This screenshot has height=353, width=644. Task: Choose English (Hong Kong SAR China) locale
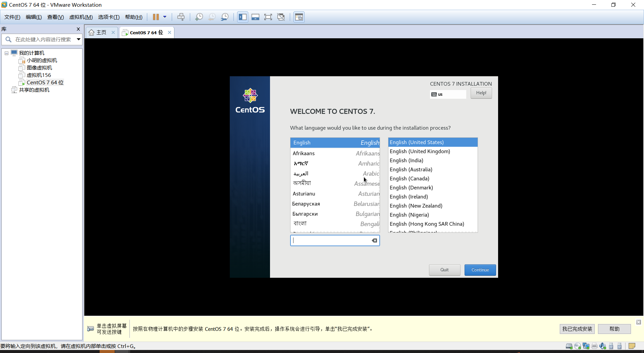pos(433,224)
